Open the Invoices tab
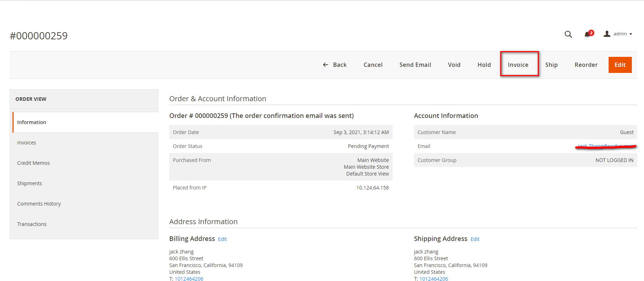This screenshot has width=644, height=281. pos(27,143)
